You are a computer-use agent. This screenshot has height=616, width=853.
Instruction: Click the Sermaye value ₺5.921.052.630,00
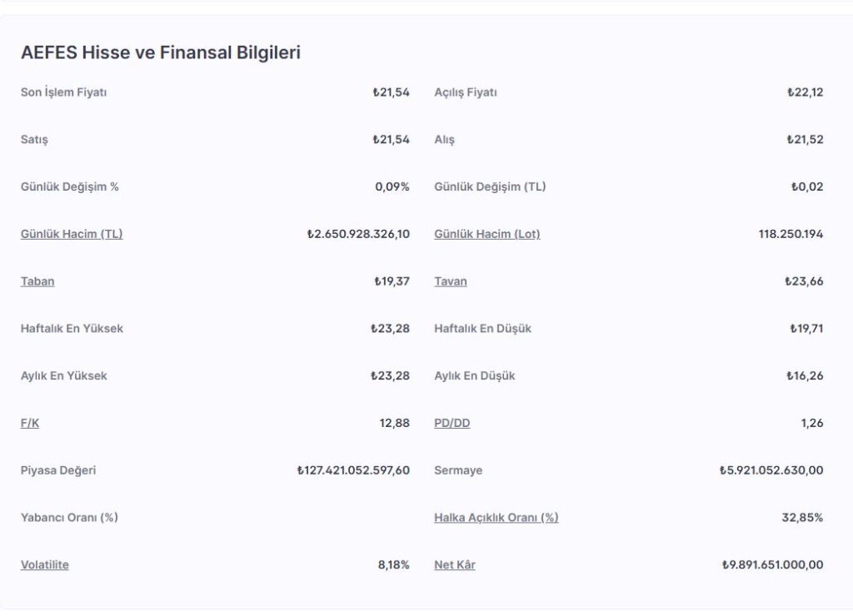pos(771,470)
